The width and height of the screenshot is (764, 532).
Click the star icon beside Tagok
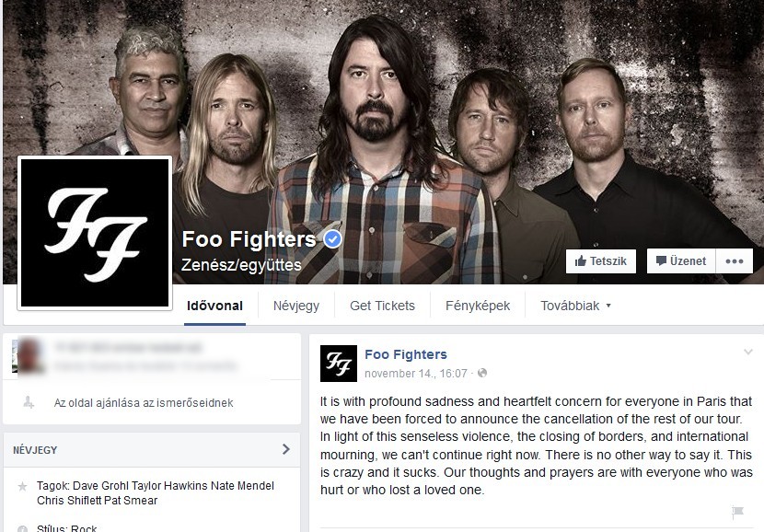[22, 486]
